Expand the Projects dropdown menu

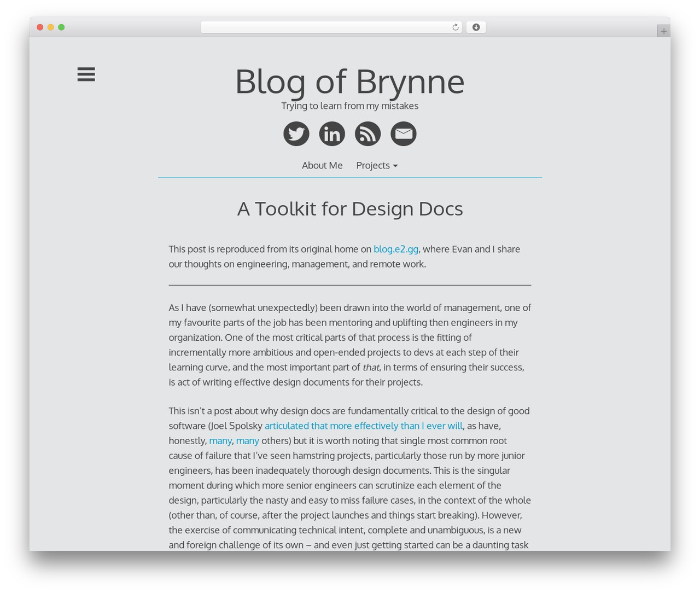[x=377, y=165]
